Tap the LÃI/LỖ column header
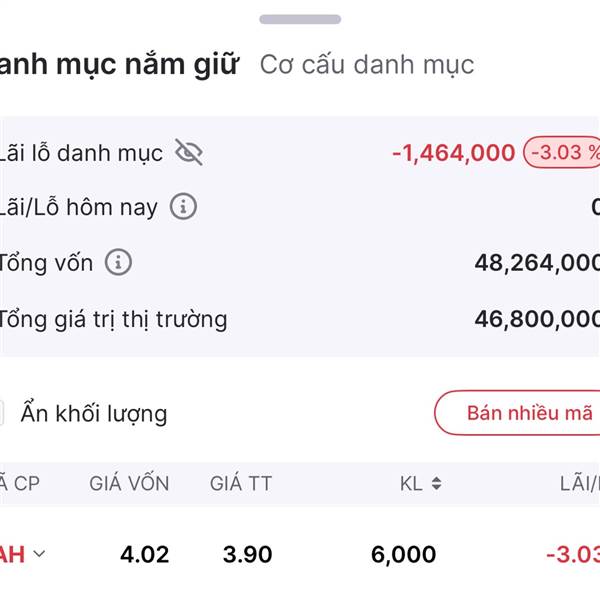The image size is (600, 600). [579, 484]
